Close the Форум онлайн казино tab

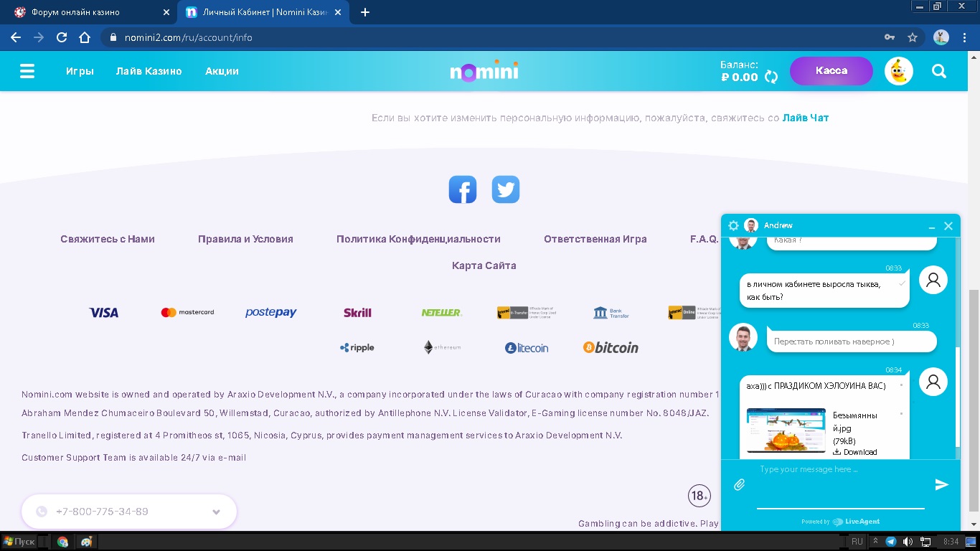166,12
